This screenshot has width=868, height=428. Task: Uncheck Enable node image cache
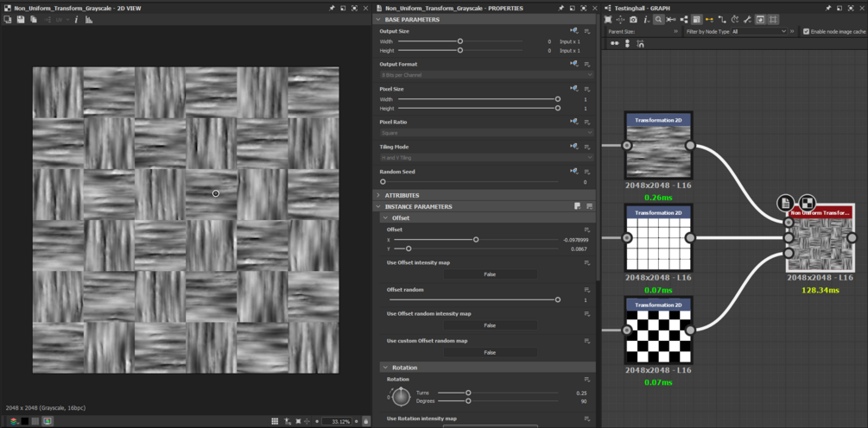click(807, 31)
